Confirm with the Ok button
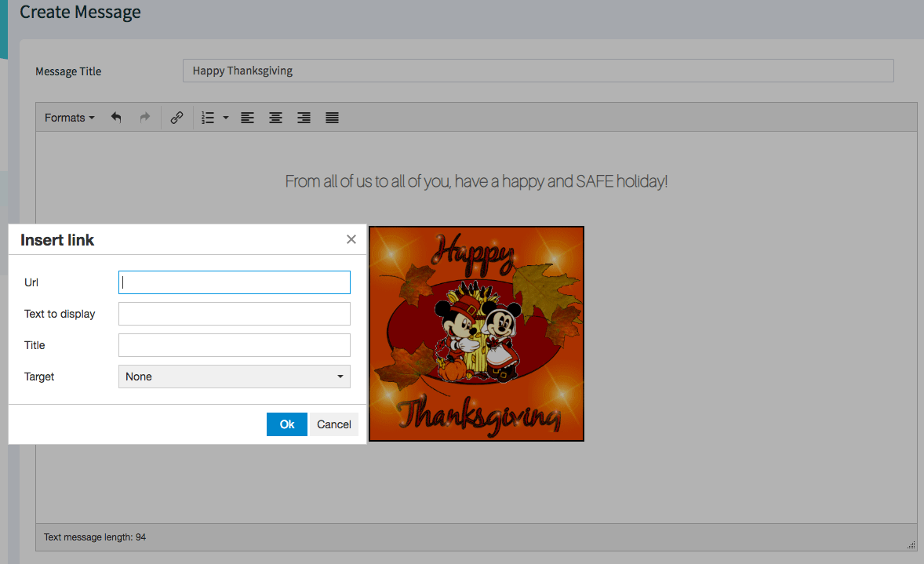The height and width of the screenshot is (564, 924). click(287, 424)
